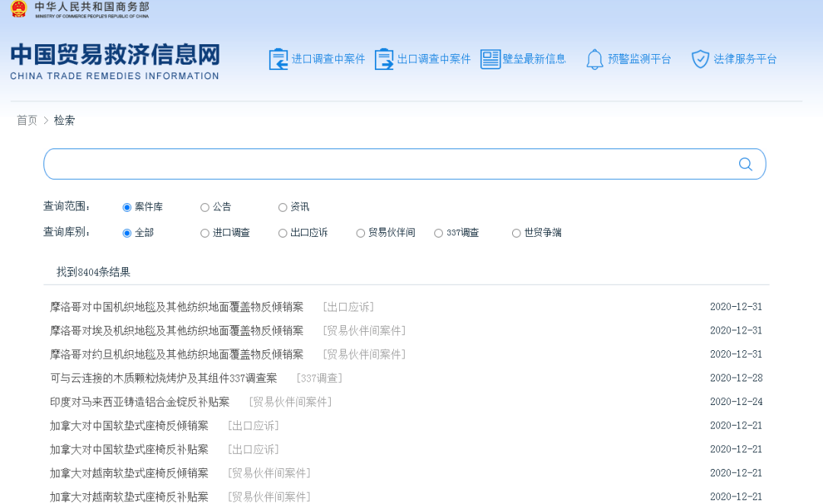823x504 pixels.
Task: Select the 进口调查 option
Action: [x=205, y=232]
